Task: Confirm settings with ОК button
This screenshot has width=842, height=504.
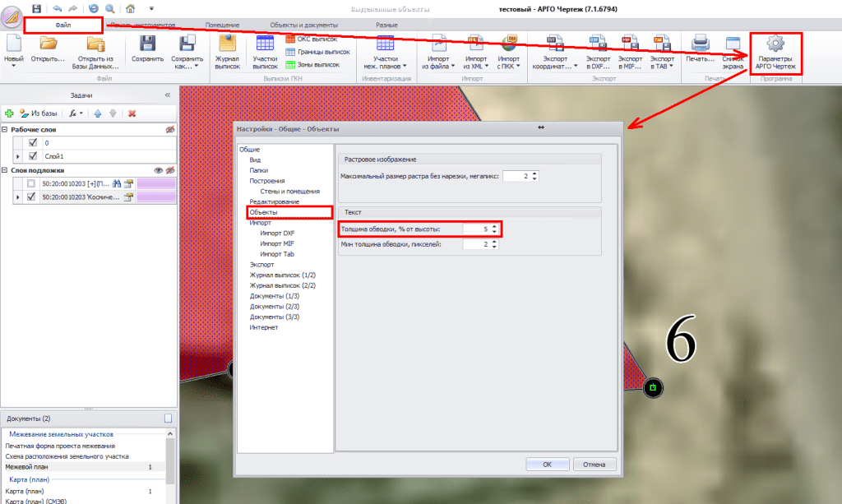Action: 547,465
